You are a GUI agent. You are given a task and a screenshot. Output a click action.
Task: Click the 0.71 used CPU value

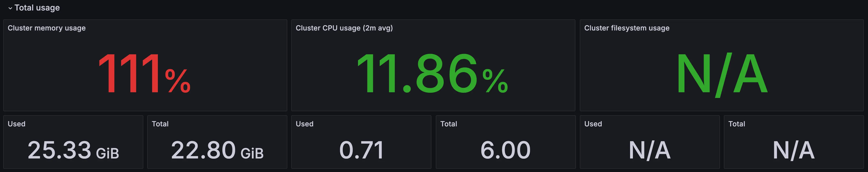point(361,150)
